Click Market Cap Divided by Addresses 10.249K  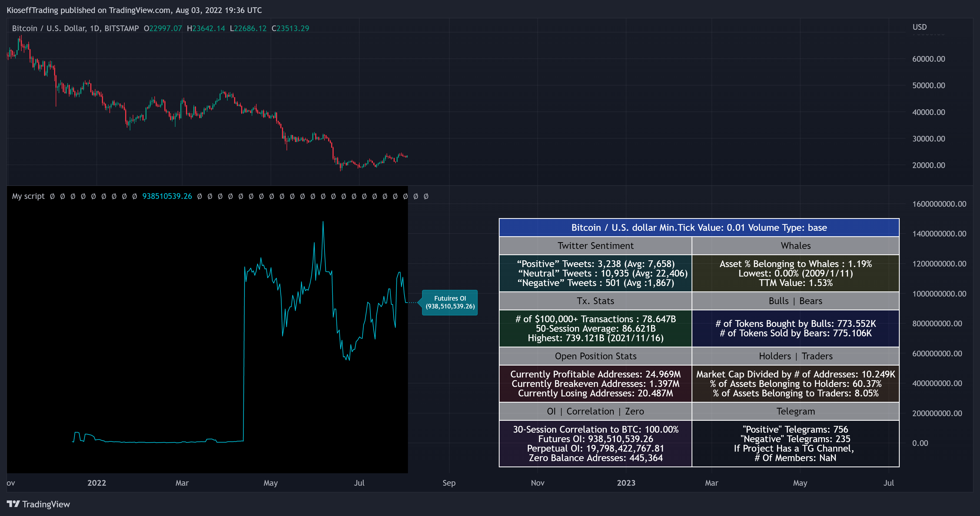795,374
